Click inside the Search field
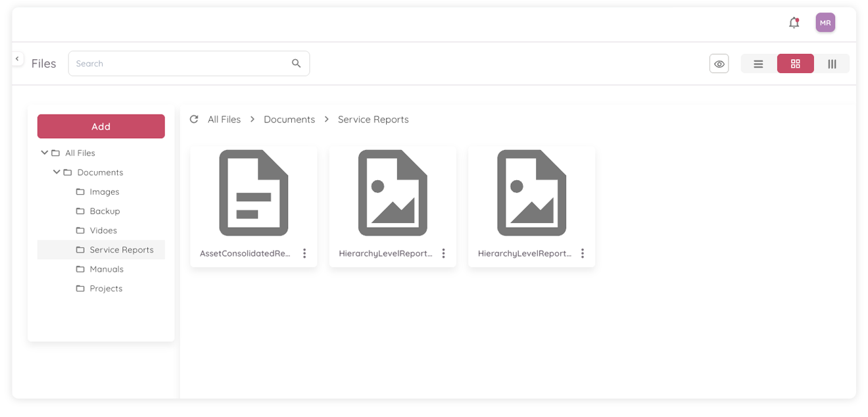 pyautogui.click(x=164, y=63)
